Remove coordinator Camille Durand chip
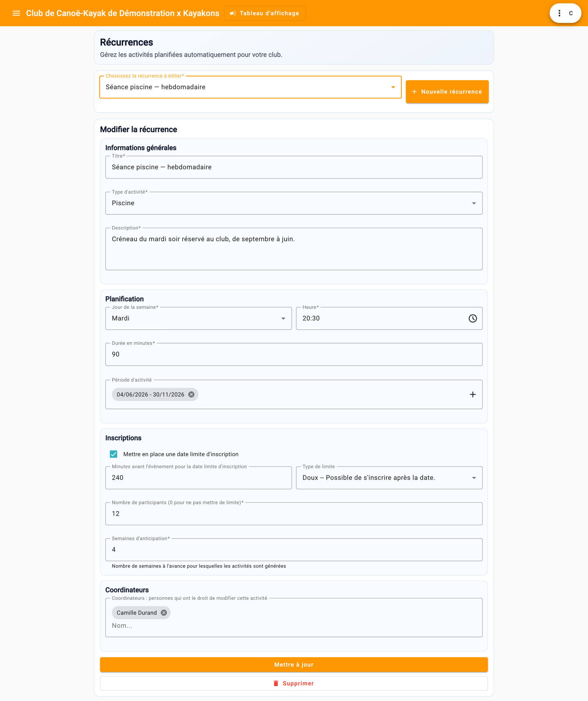588x701 pixels. (x=164, y=613)
